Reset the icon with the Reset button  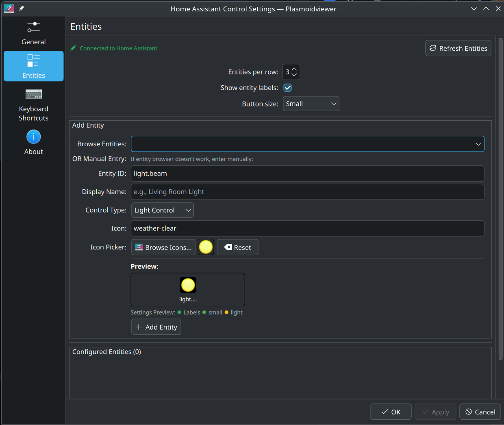[237, 247]
